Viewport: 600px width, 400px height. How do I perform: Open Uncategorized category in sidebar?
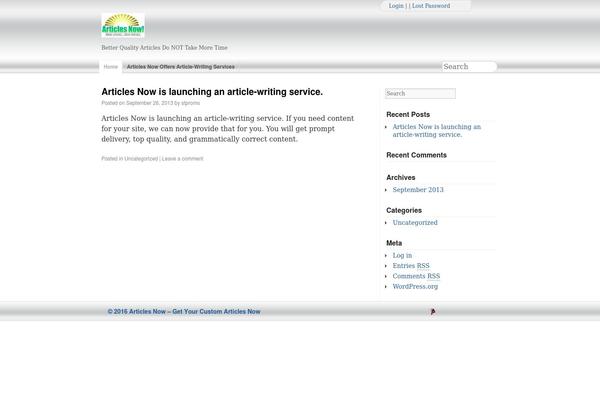415,222
